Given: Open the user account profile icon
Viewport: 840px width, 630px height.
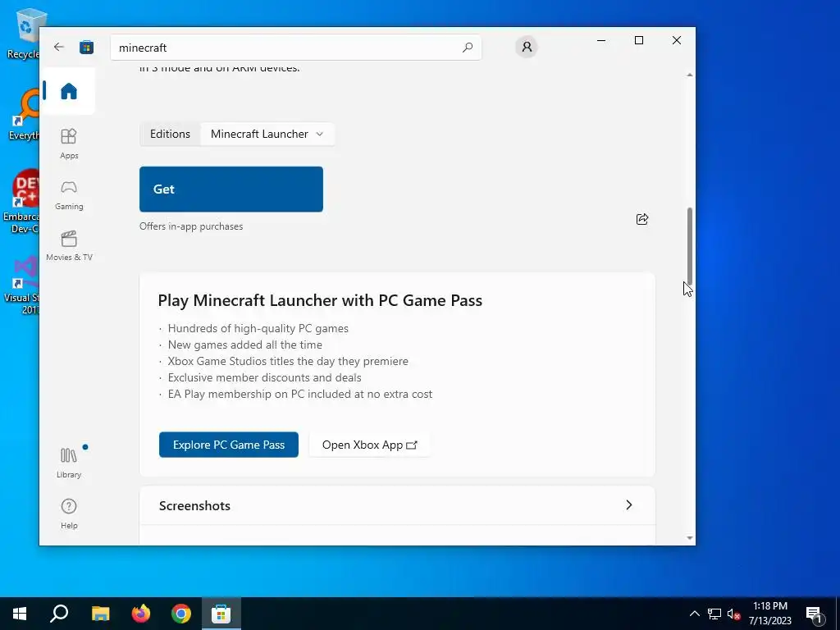Looking at the screenshot, I should (527, 47).
